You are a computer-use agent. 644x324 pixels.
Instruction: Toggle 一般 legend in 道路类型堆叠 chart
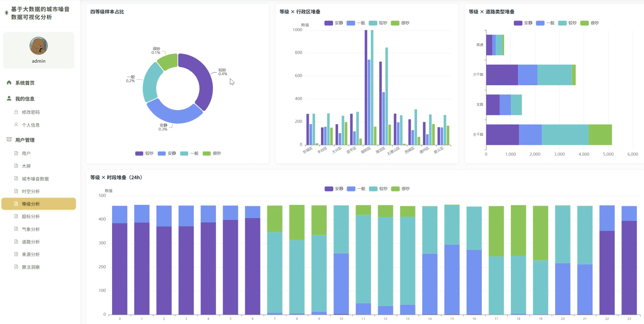click(545, 23)
